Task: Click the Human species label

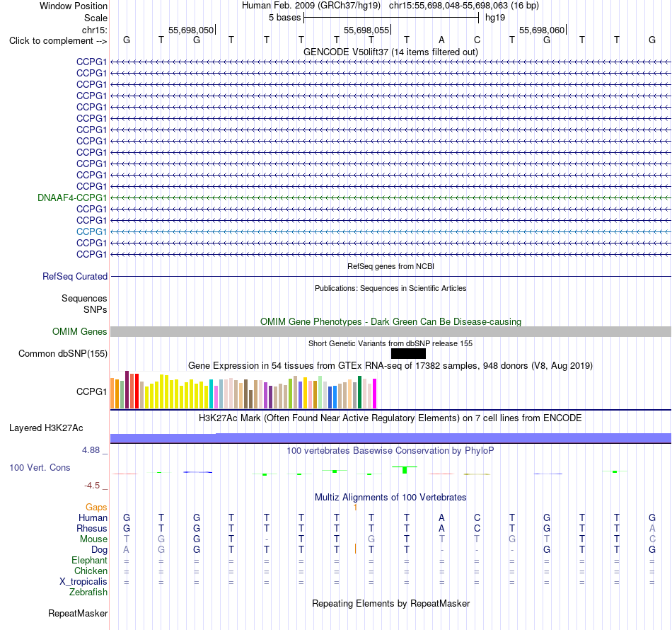Action: pyautogui.click(x=93, y=517)
